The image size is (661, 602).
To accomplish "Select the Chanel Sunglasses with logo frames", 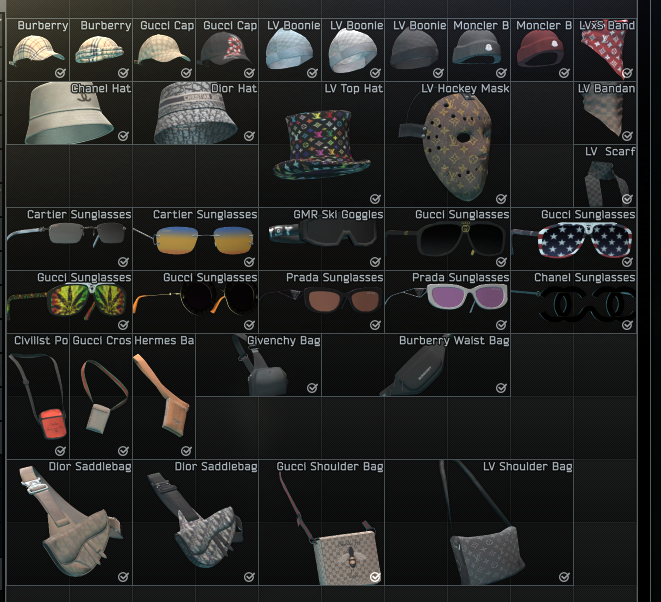I will [573, 302].
